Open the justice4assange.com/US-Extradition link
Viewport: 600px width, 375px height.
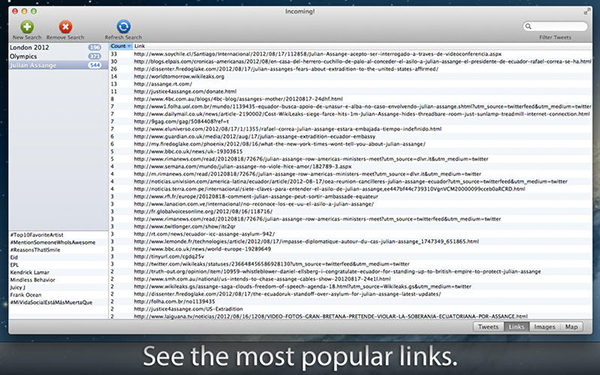tap(189, 309)
